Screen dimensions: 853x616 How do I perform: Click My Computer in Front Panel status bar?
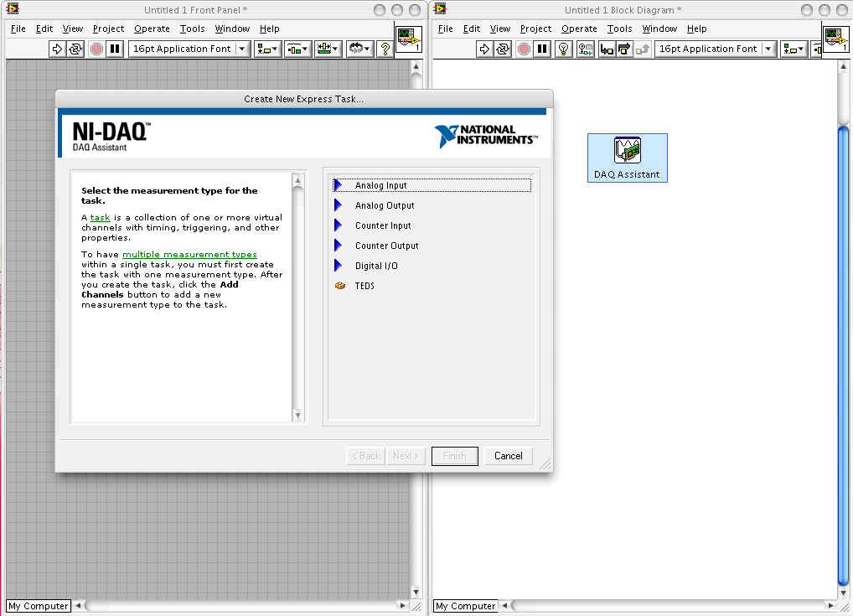(x=38, y=606)
